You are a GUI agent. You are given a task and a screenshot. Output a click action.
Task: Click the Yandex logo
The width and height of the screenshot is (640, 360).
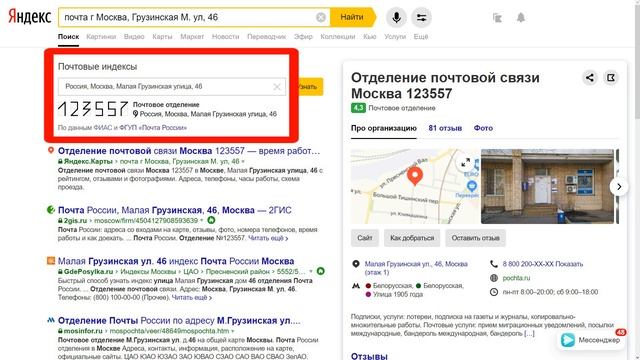coord(29,17)
